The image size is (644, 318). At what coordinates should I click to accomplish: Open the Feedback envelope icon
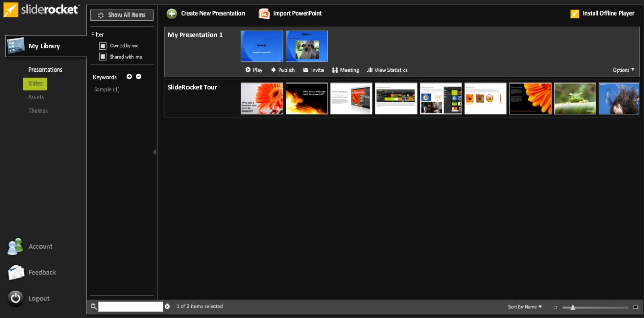tap(16, 272)
